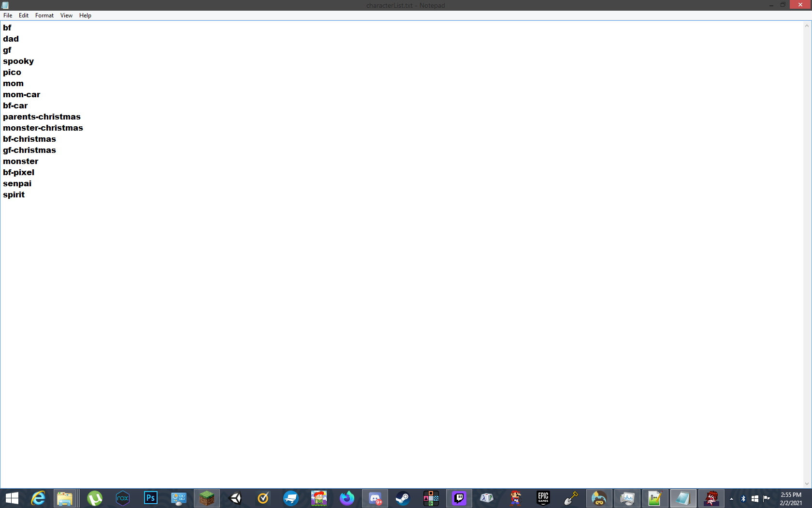Click the Start button
The height and width of the screenshot is (508, 812).
tap(12, 498)
